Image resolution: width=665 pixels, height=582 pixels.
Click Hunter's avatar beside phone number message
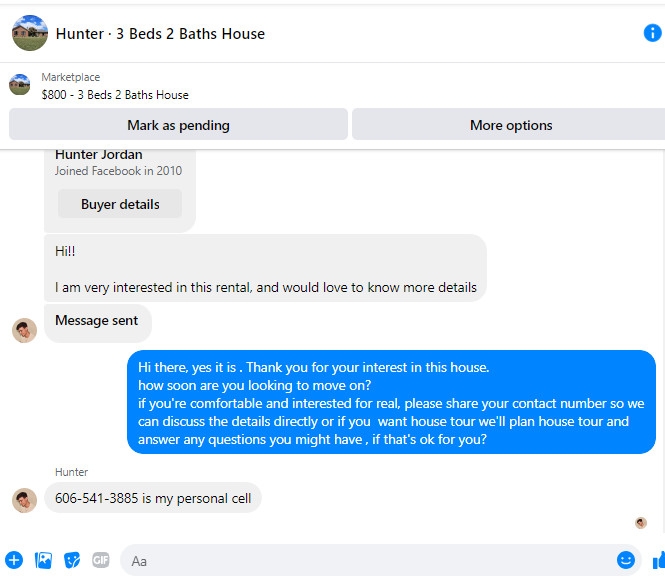[24, 499]
